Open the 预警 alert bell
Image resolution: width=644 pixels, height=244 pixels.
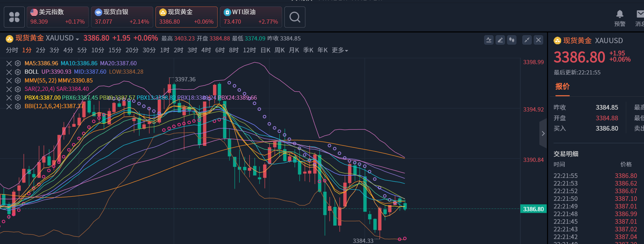click(x=620, y=18)
